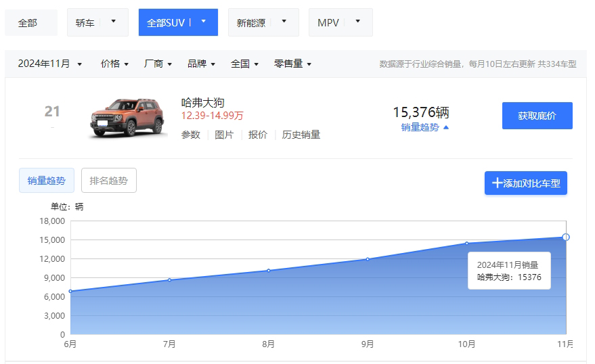Click the 获取底价 button

point(537,116)
